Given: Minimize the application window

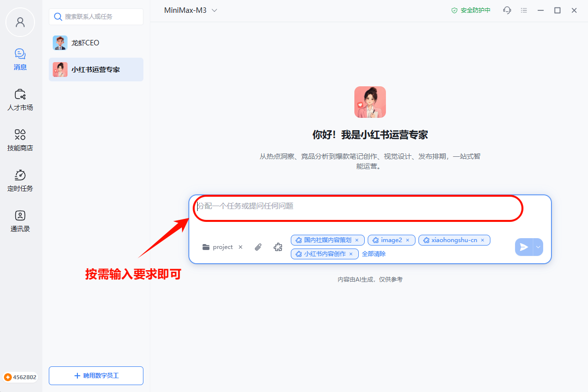Looking at the screenshot, I should point(540,10).
